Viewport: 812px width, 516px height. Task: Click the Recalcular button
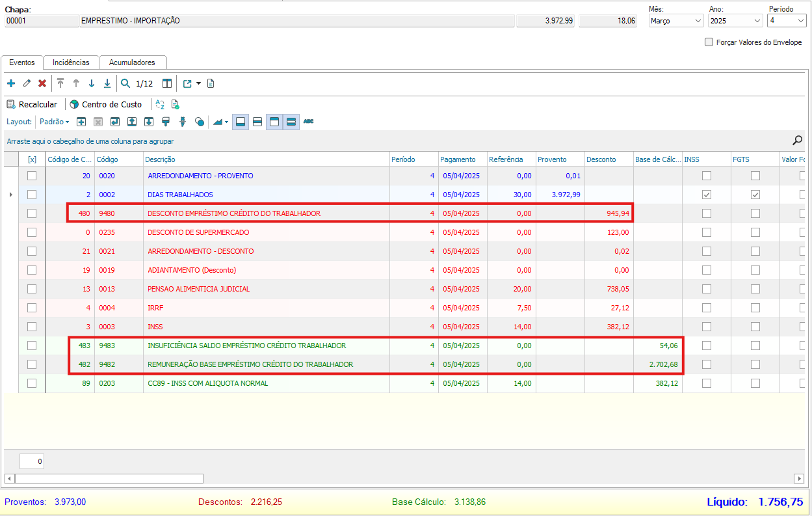coord(32,104)
